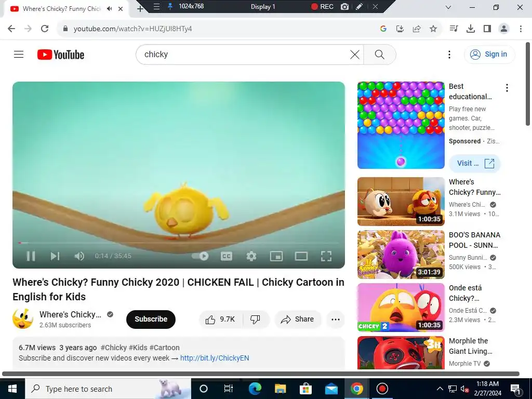Install app via address bar icon
Screen dimensions: 532x399
coord(400,29)
